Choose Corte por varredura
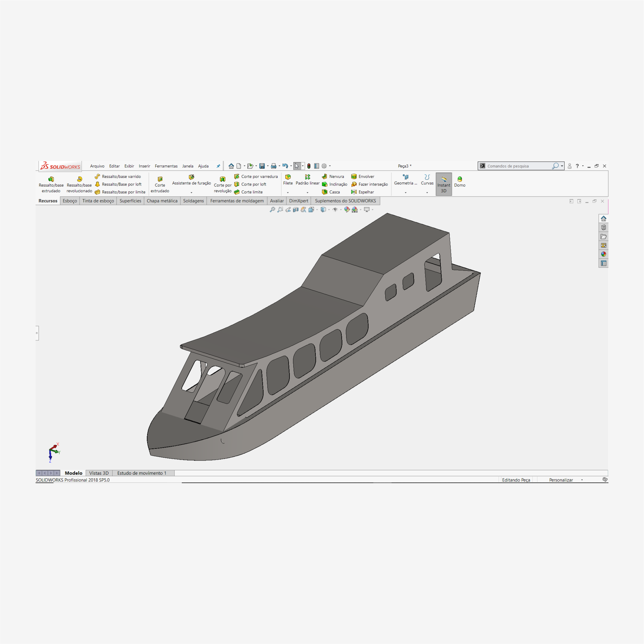Viewport: 644px width, 644px height. pyautogui.click(x=256, y=176)
